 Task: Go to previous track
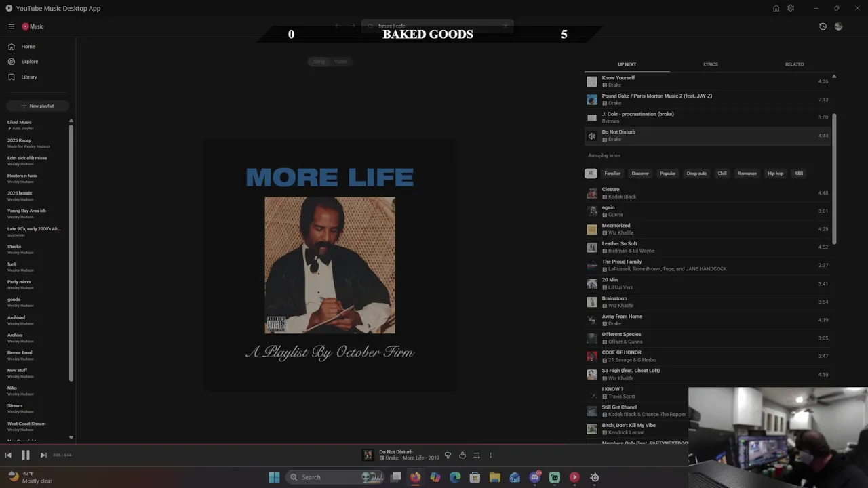coord(8,455)
